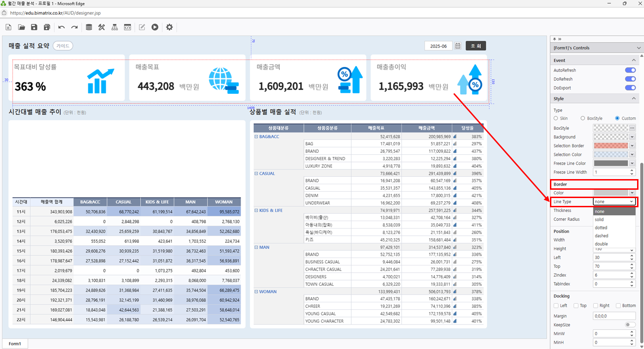644x349 pixels.
Task: Toggle the AutoRefresh switch
Action: coord(630,70)
